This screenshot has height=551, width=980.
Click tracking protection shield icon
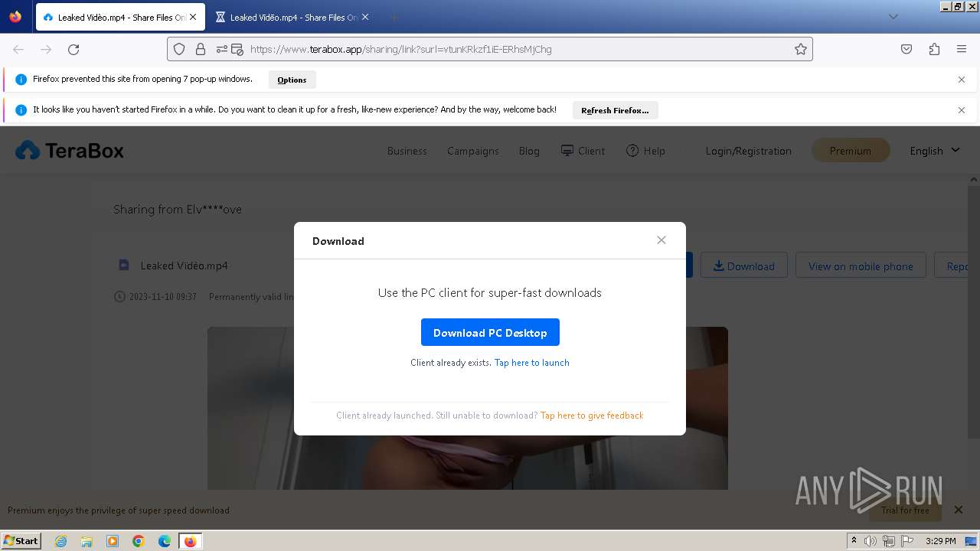click(x=179, y=49)
